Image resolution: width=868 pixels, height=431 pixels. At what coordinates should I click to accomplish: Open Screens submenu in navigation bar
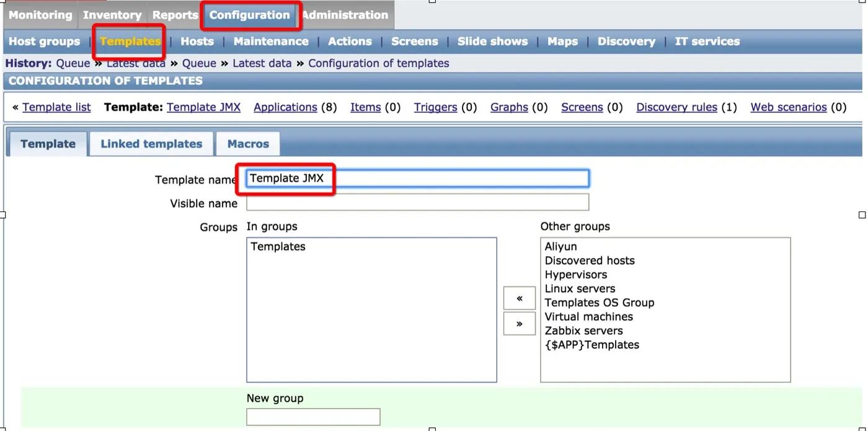tap(415, 42)
